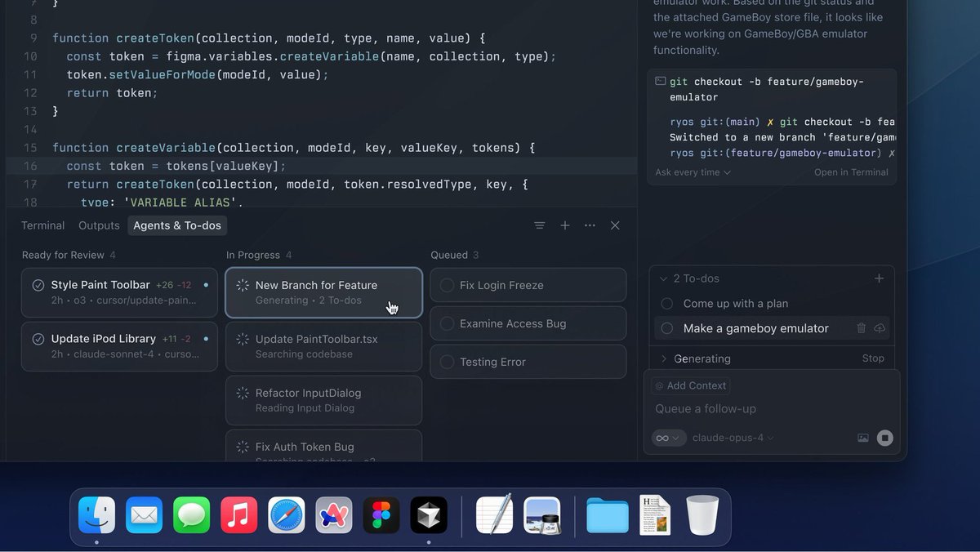The image size is (980, 552).
Task: Open the bottom panel more options ellipsis
Action: click(x=590, y=225)
